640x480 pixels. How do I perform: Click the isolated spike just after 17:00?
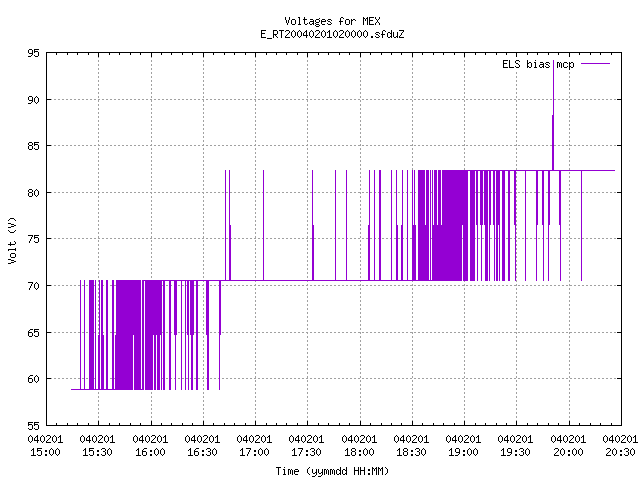(x=263, y=225)
